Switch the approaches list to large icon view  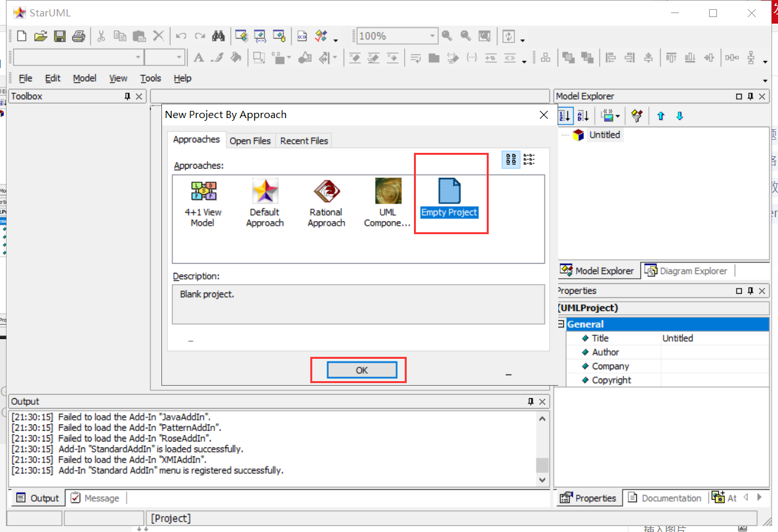pyautogui.click(x=510, y=159)
